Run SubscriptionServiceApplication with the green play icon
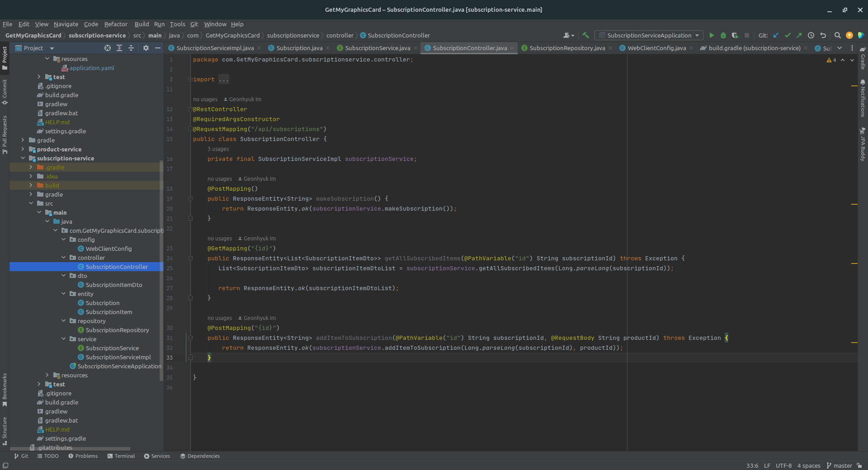868x470 pixels. coord(712,35)
